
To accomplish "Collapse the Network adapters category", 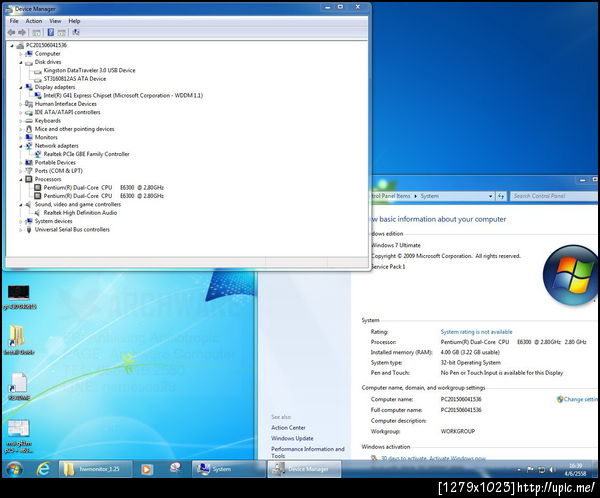I will (x=21, y=146).
